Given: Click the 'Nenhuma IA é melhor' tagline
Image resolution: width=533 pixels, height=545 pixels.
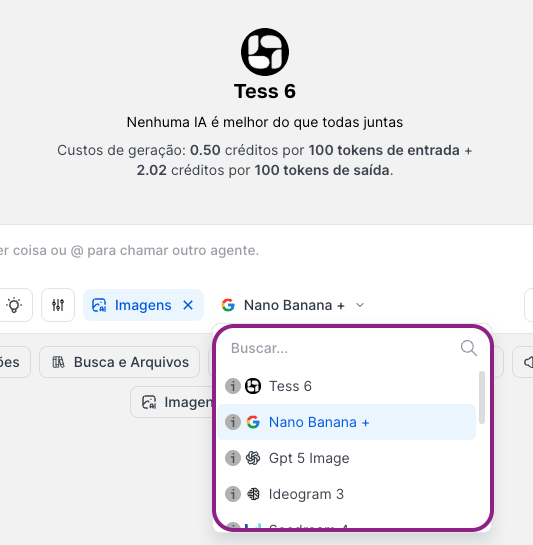Looking at the screenshot, I should coord(265,122).
